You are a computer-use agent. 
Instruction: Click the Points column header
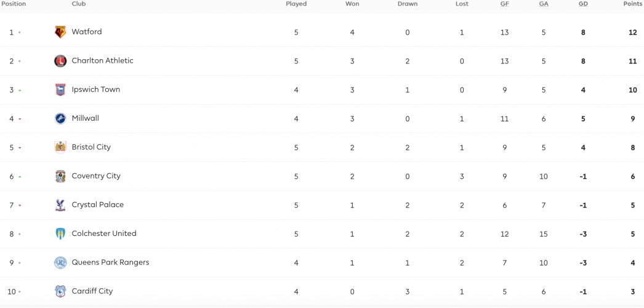[632, 4]
